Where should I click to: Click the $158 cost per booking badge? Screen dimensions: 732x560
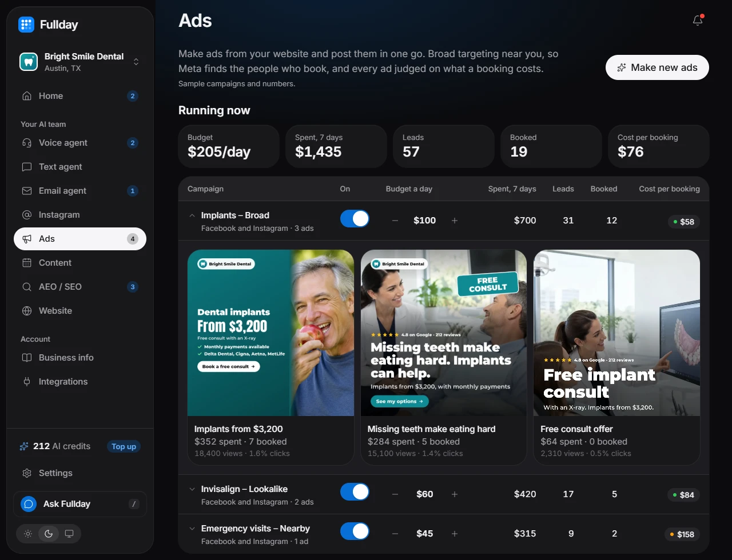coord(682,534)
